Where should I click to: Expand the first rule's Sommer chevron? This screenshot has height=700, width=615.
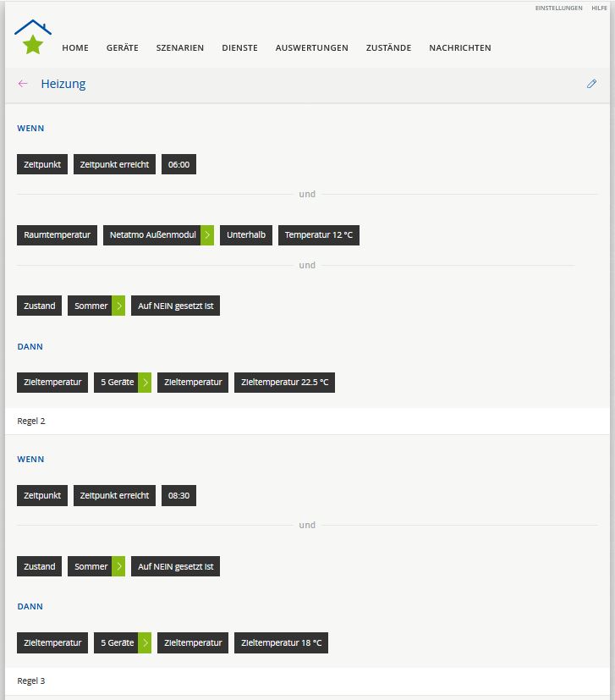point(118,306)
